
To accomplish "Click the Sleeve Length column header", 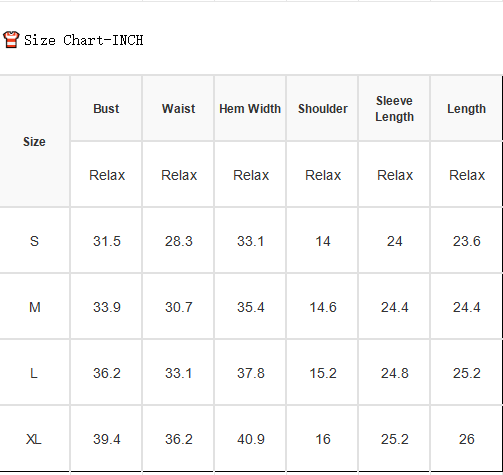I will 395,109.
